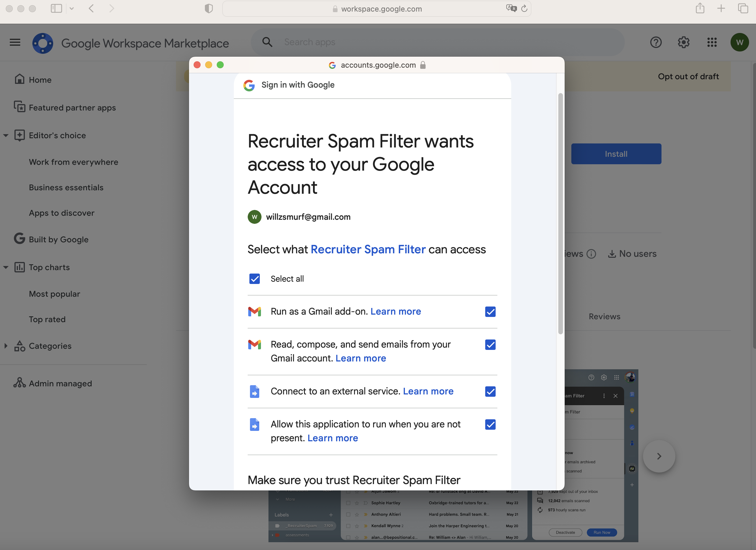Open the Google apps grid launcher
The height and width of the screenshot is (550, 756).
point(712,42)
